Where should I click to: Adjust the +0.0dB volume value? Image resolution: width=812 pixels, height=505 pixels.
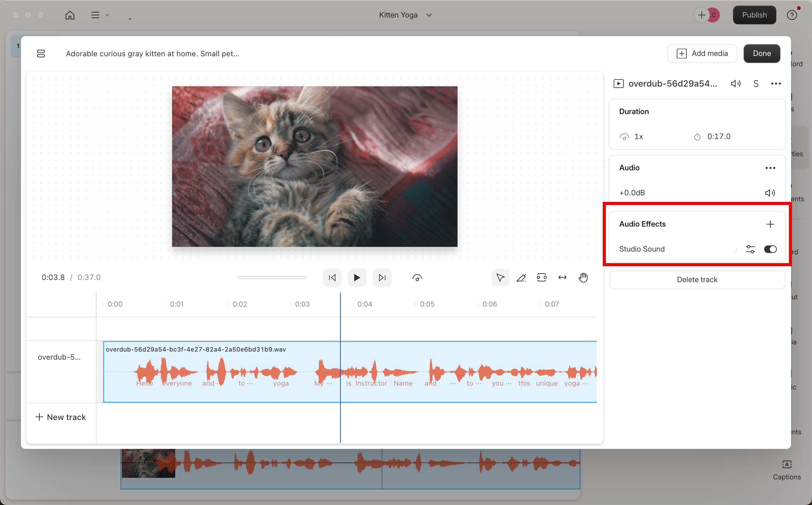pos(632,193)
